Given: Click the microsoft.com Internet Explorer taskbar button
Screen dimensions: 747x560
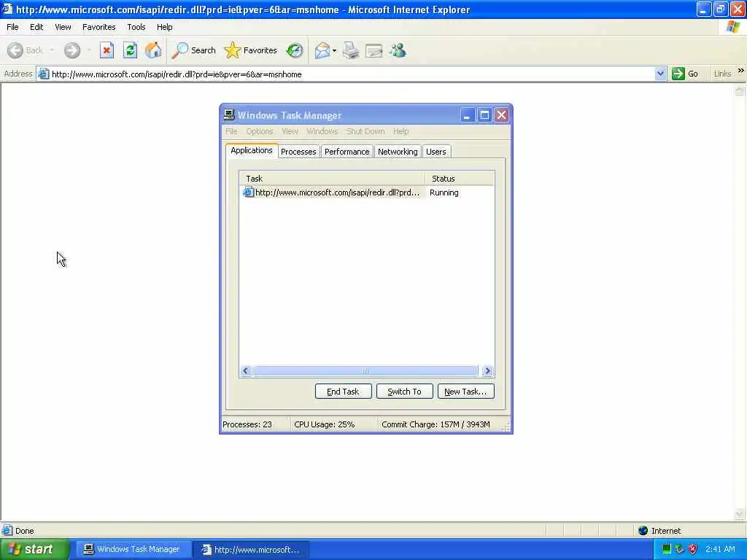Looking at the screenshot, I should tap(252, 550).
